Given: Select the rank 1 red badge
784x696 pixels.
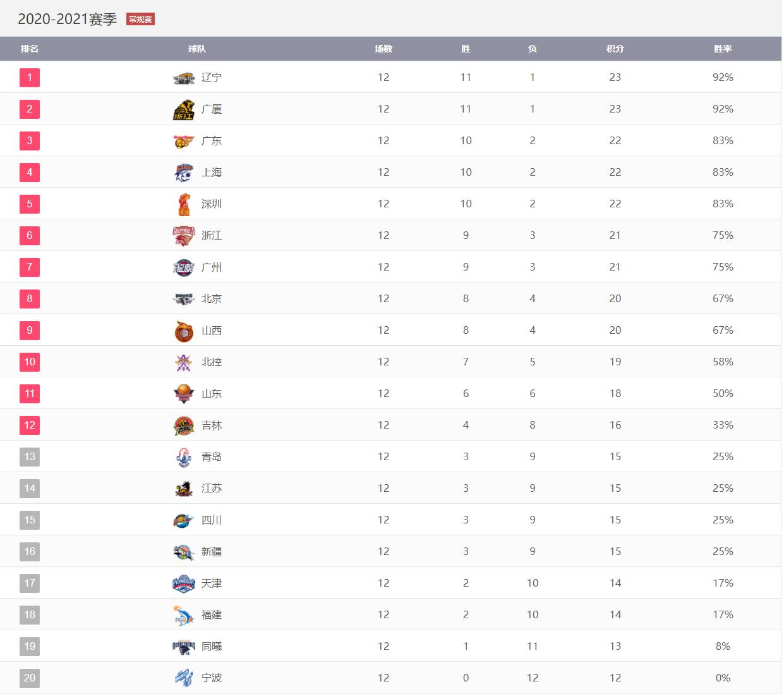Looking at the screenshot, I should (30, 78).
